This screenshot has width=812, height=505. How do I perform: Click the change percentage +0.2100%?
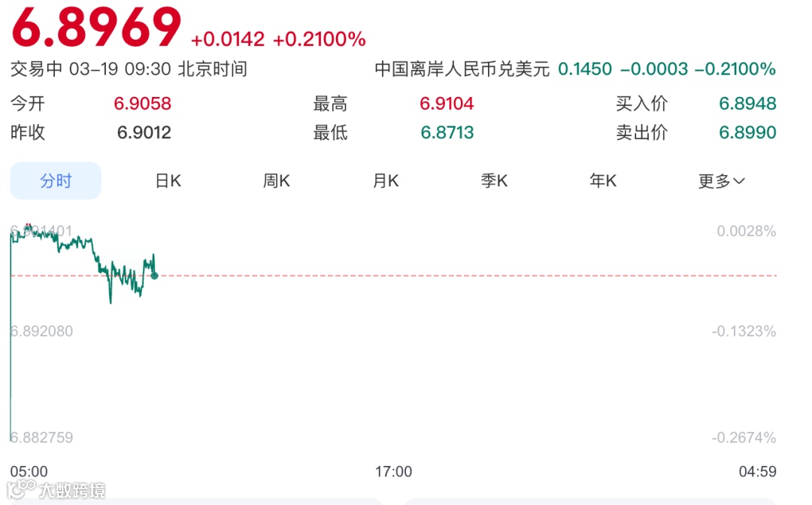click(x=318, y=38)
